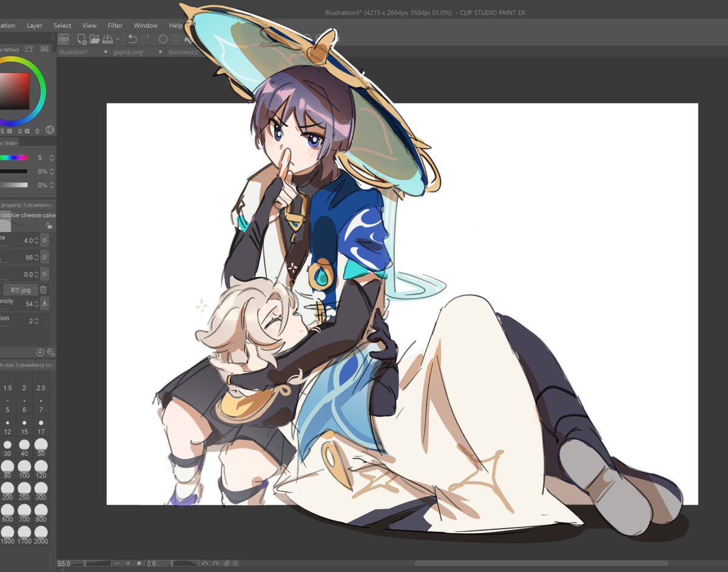Open the Help menu

click(176, 25)
